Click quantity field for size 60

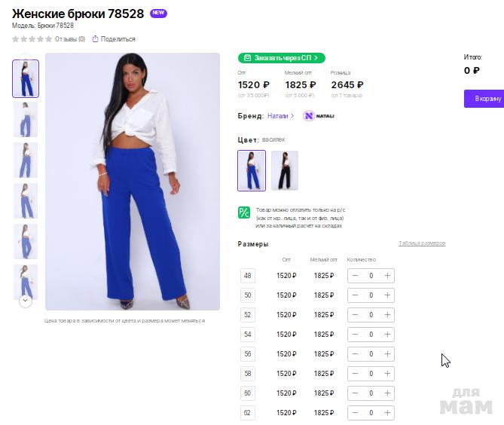tap(371, 393)
